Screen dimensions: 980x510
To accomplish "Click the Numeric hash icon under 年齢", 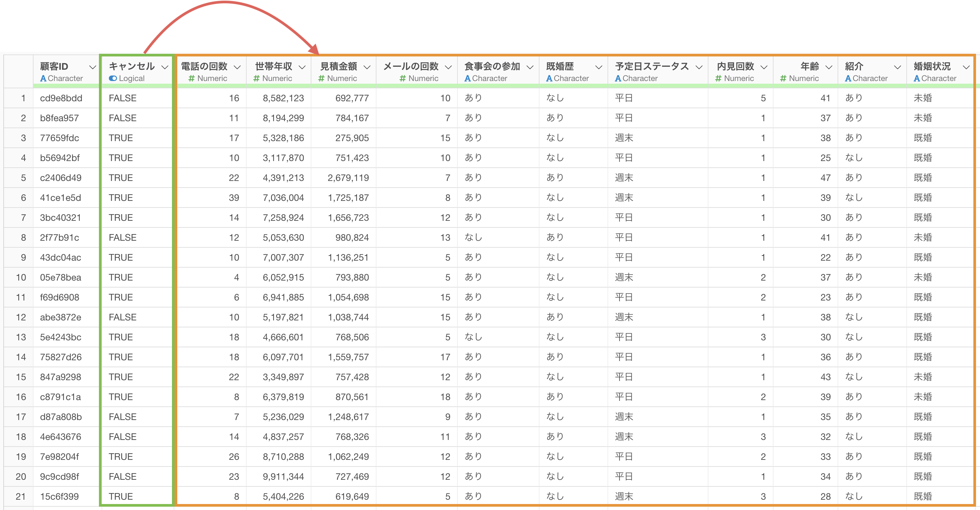I will [x=783, y=78].
